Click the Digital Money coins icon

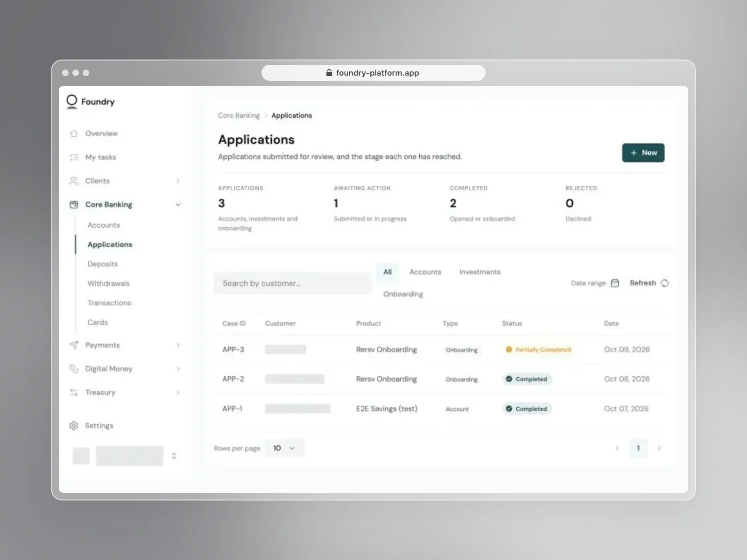click(74, 369)
